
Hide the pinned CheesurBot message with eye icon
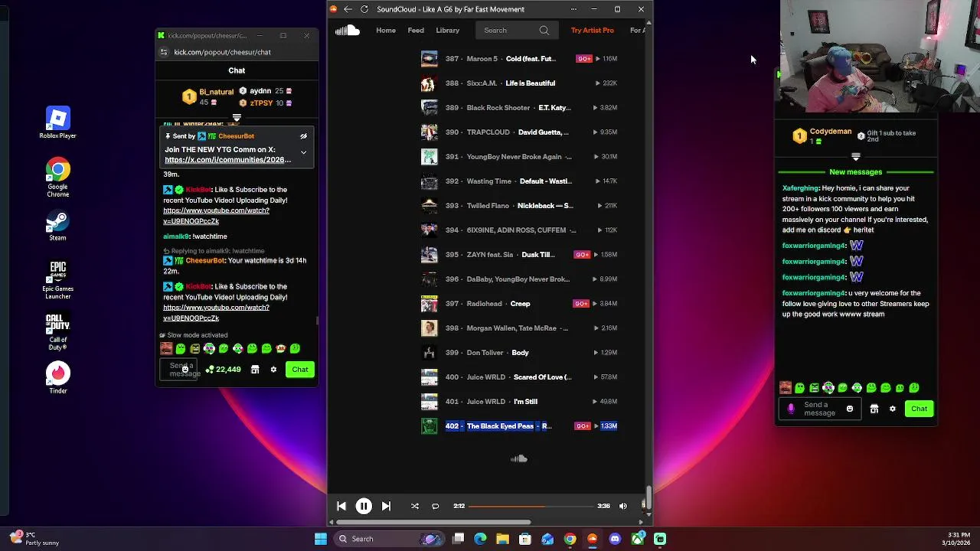303,136
